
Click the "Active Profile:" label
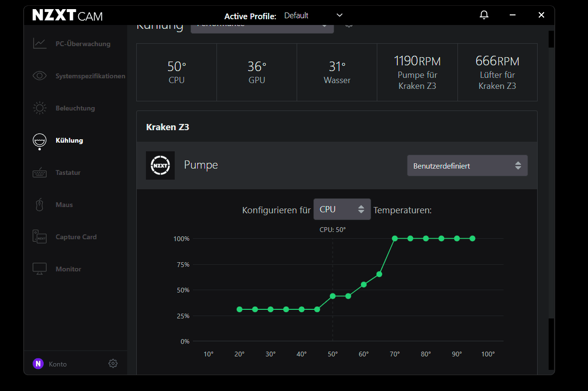point(251,16)
